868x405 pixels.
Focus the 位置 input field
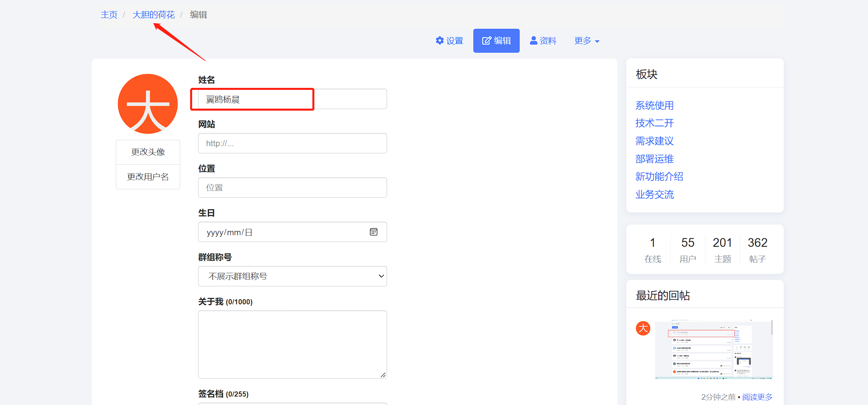pyautogui.click(x=292, y=188)
